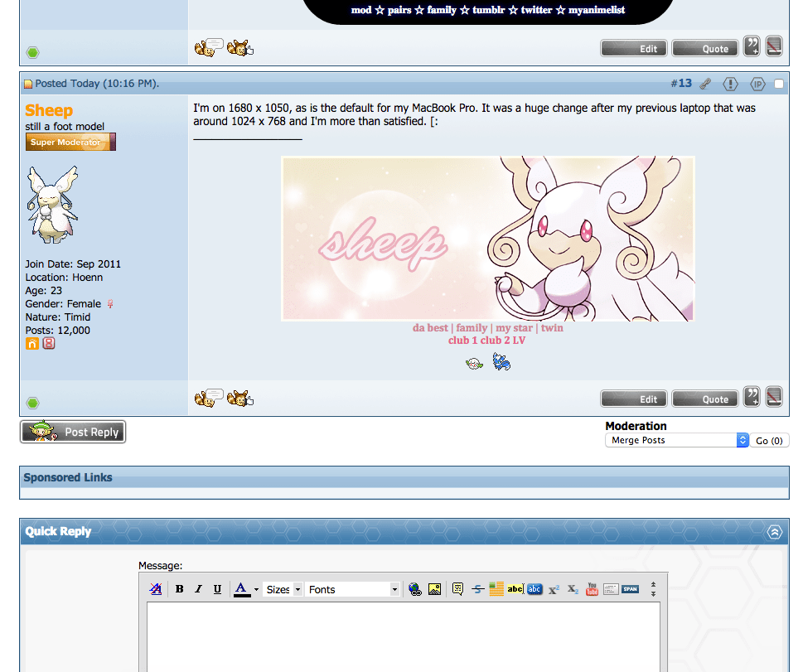Collapse the Quick Reply panel
The image size is (803, 672).
click(775, 532)
